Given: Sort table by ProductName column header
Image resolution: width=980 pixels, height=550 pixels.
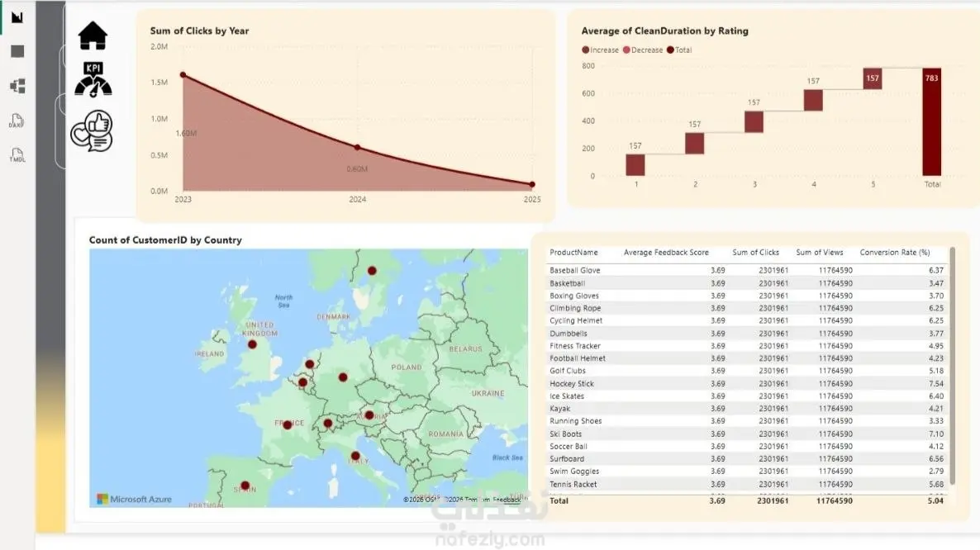Looking at the screenshot, I should pos(573,252).
